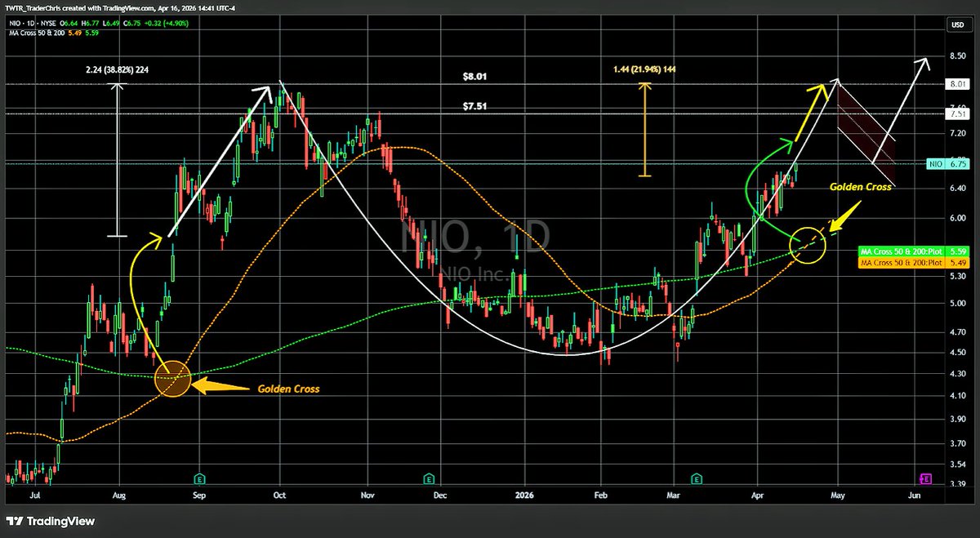Click the 5.00 value on the price axis
Viewport: 980px width, 538px height.
(x=957, y=304)
